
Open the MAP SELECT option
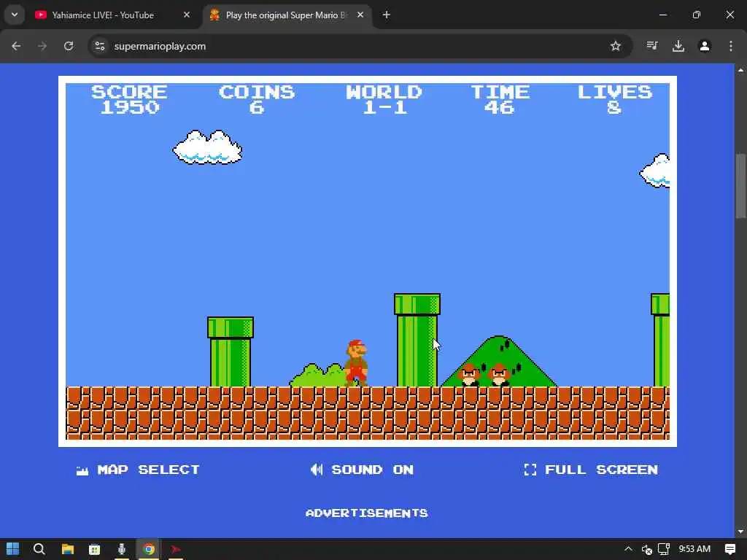point(138,470)
